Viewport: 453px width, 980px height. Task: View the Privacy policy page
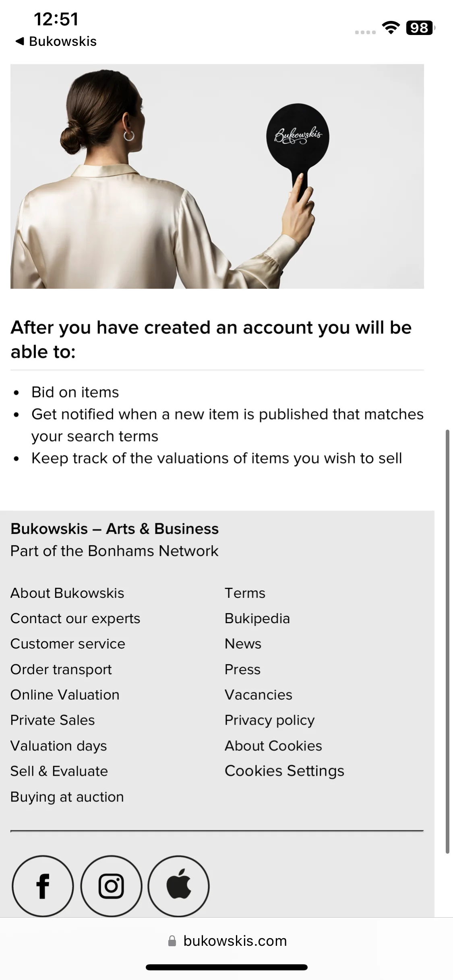(269, 720)
